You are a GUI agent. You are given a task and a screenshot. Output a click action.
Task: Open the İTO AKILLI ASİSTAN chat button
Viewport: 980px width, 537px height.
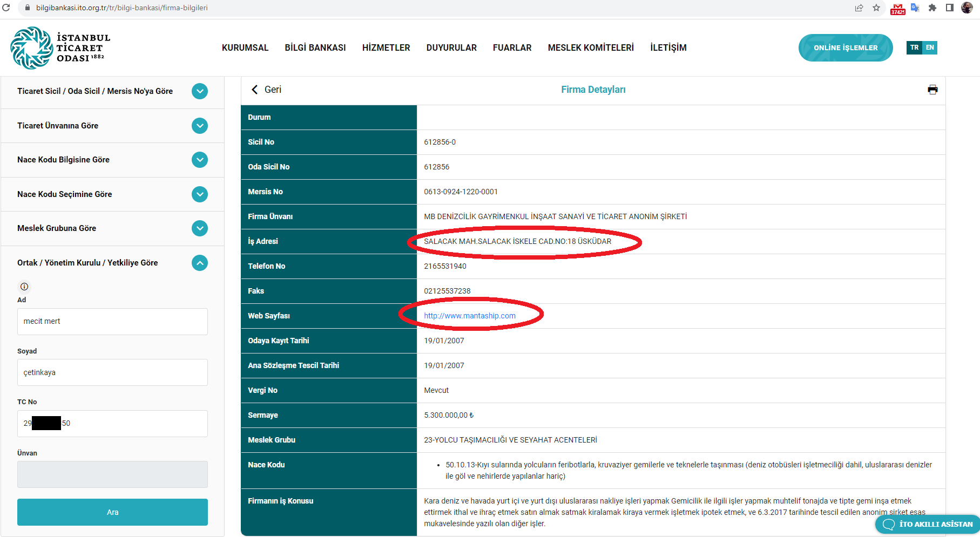[x=928, y=524]
